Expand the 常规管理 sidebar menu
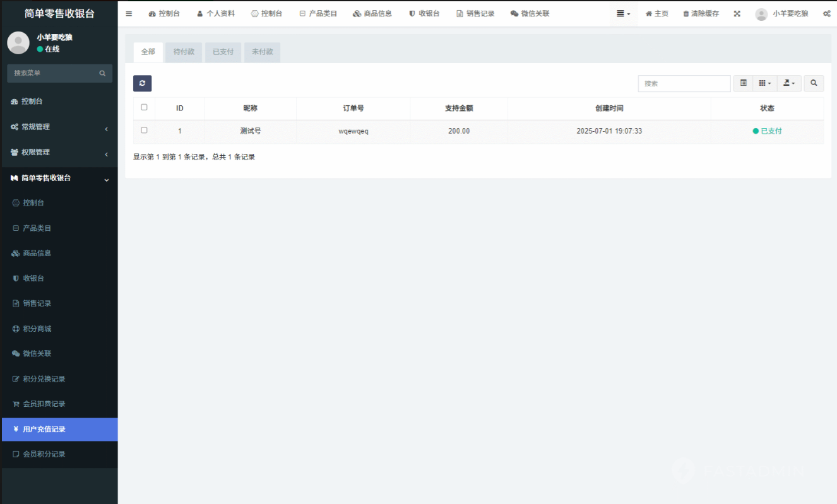Viewport: 837px width, 504px height. point(59,127)
